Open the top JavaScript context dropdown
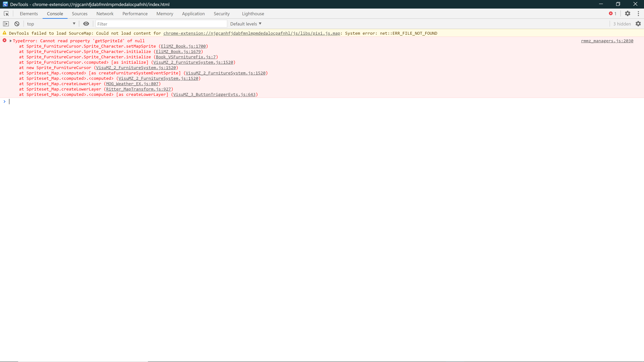 pos(51,24)
